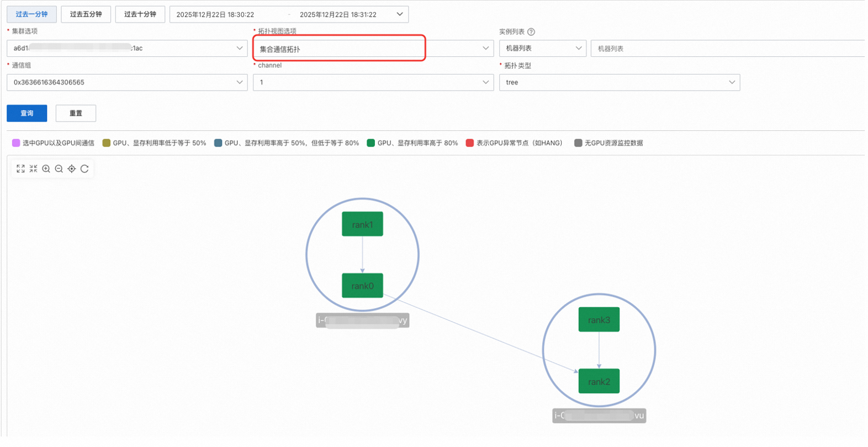Click the 查询 query button
The image size is (868, 447).
coord(27,113)
